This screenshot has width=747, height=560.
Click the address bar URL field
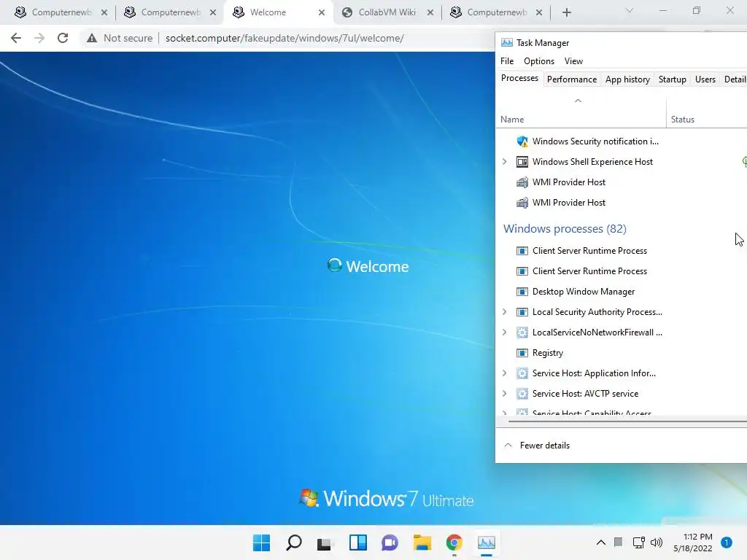[285, 38]
